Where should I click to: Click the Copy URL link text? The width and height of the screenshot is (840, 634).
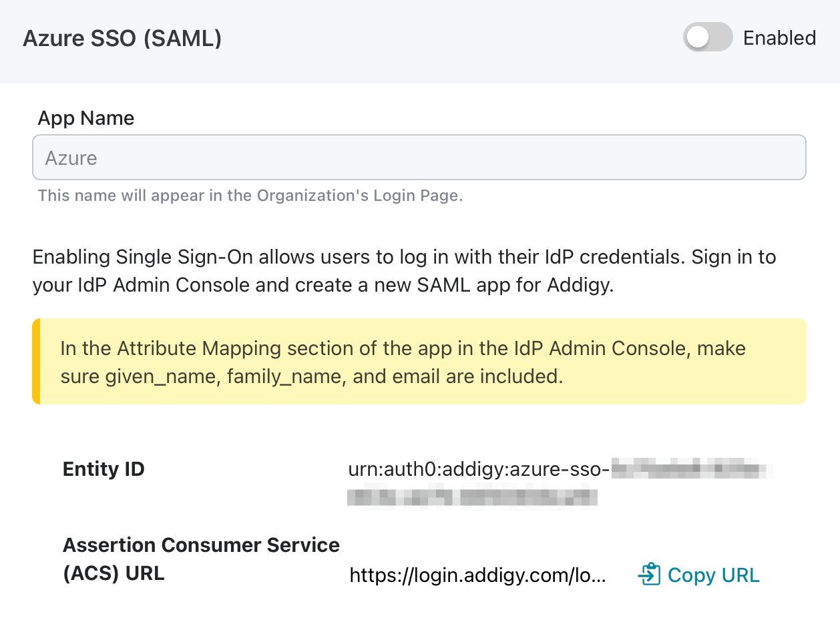coord(713,575)
